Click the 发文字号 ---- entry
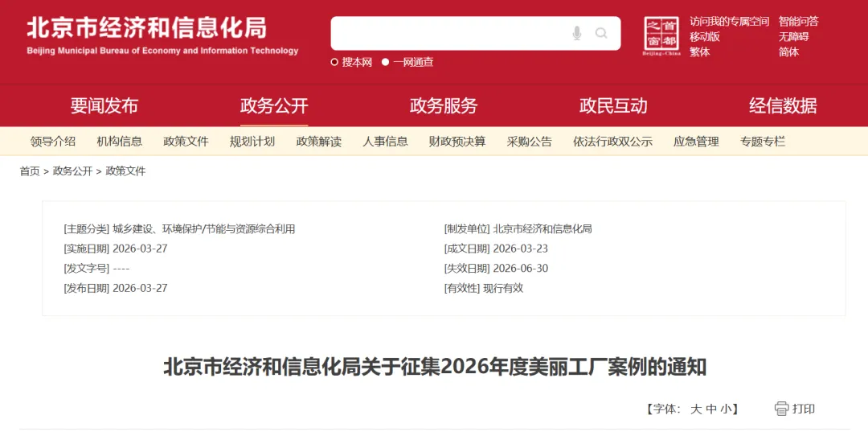 97,269
